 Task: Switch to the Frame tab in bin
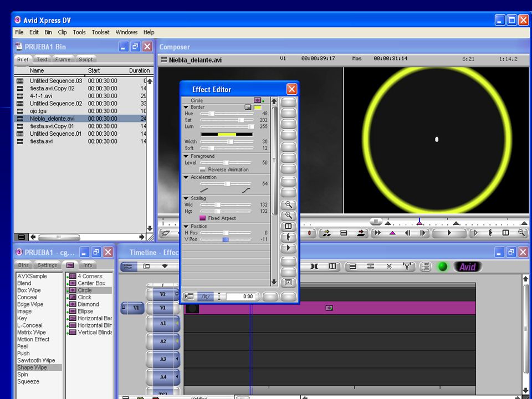[x=63, y=59]
